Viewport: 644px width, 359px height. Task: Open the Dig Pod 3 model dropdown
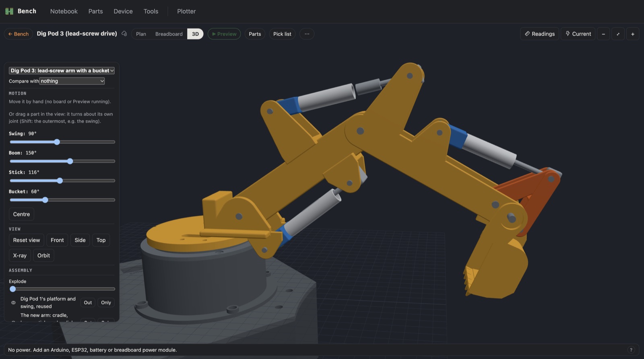click(x=62, y=70)
